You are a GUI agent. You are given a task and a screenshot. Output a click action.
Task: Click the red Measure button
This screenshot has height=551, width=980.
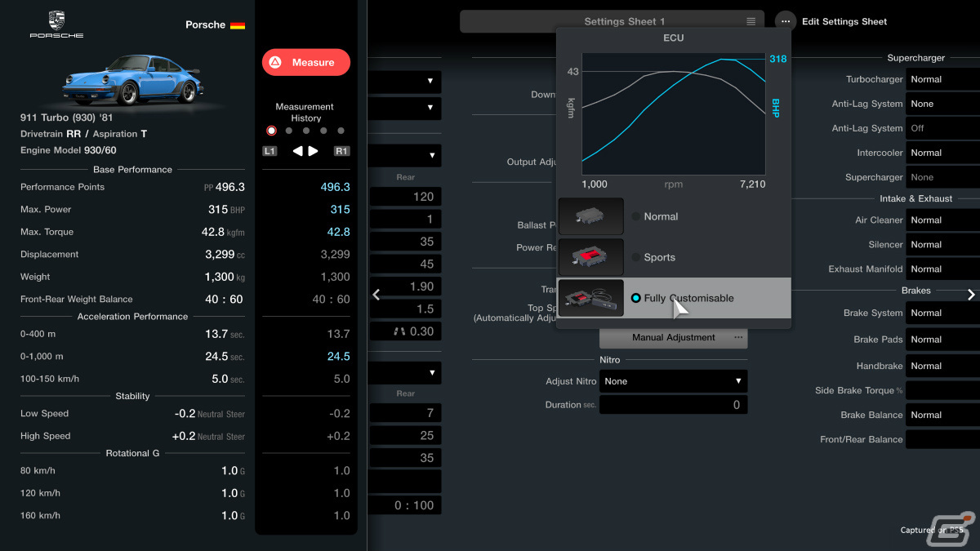click(x=306, y=62)
